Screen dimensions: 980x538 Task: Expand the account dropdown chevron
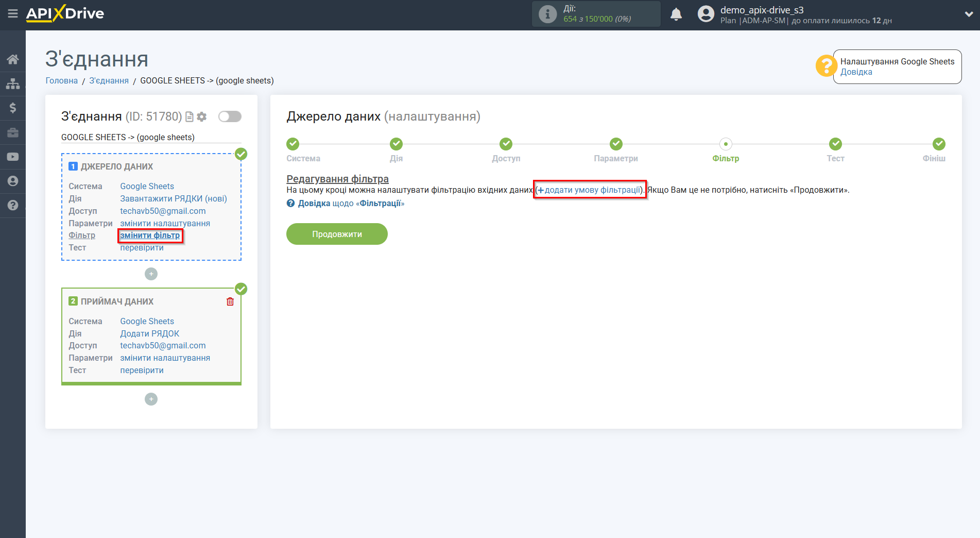click(x=969, y=14)
